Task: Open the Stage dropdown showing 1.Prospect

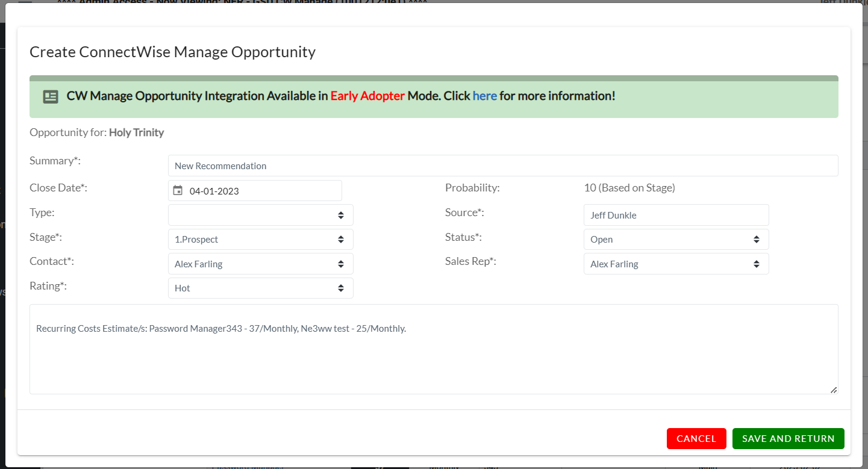Action: [260, 239]
